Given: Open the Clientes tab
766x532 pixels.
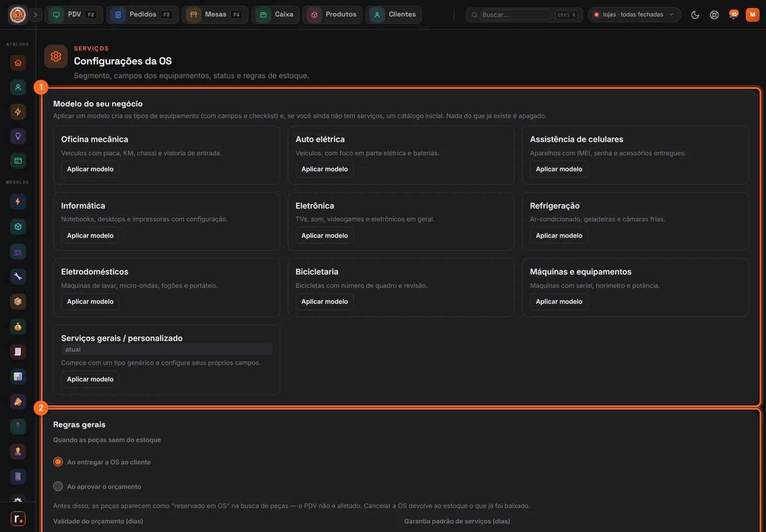Looking at the screenshot, I should coord(394,15).
